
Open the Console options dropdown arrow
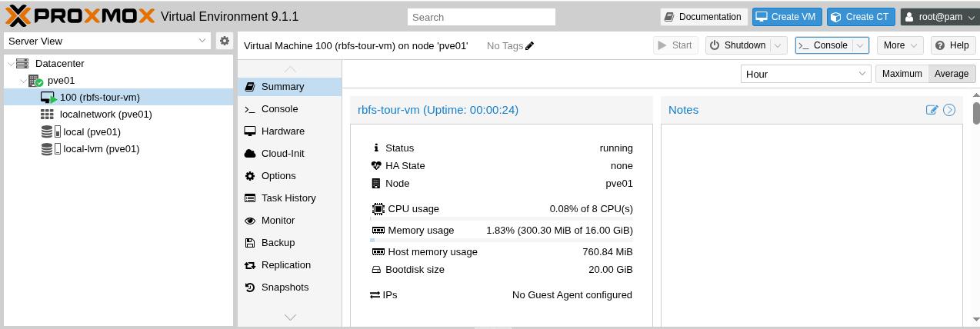pyautogui.click(x=861, y=45)
